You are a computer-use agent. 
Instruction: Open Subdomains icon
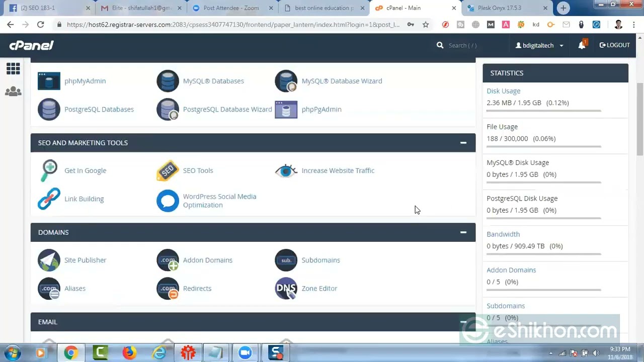[286, 260]
